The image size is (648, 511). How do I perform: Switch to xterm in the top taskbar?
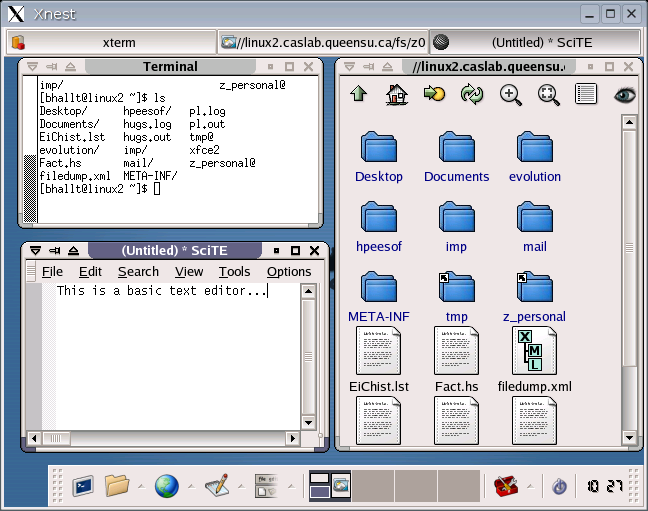112,42
